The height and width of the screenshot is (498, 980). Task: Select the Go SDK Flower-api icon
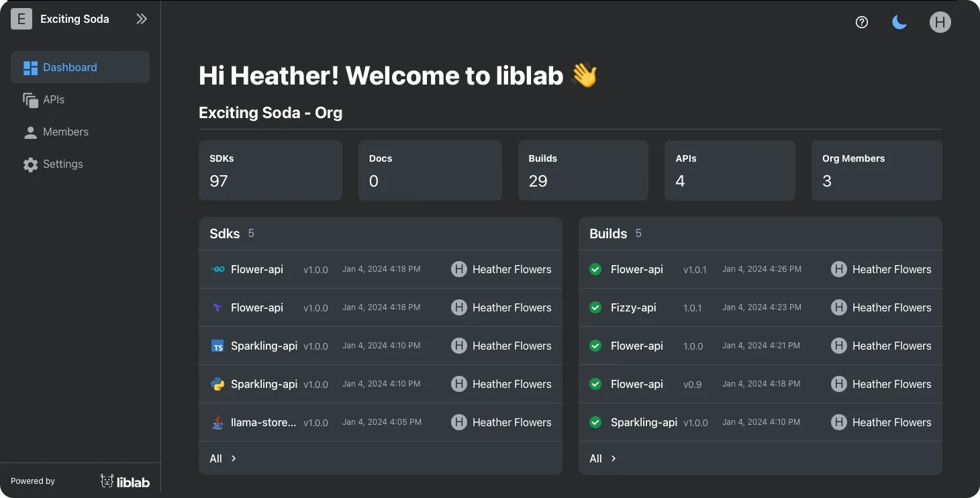tap(217, 269)
